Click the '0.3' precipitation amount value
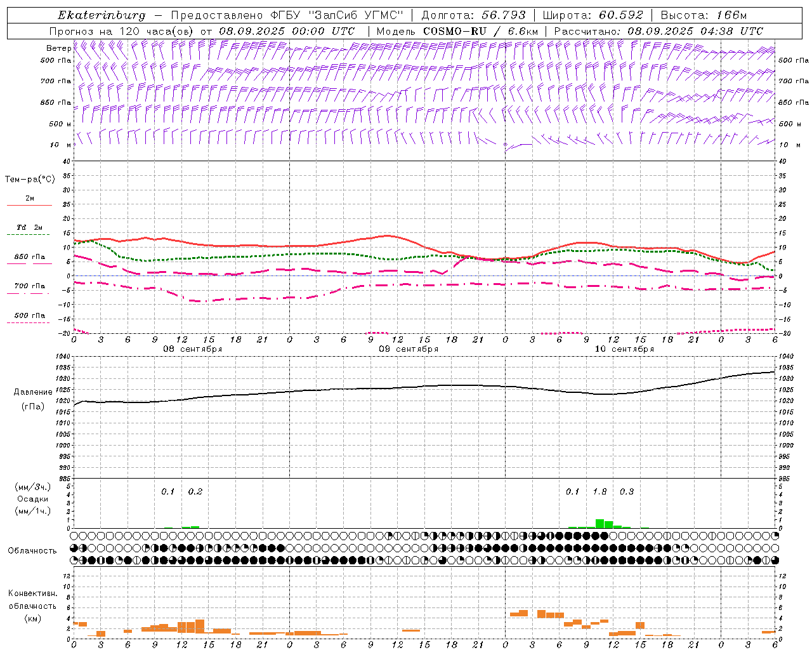 click(627, 492)
